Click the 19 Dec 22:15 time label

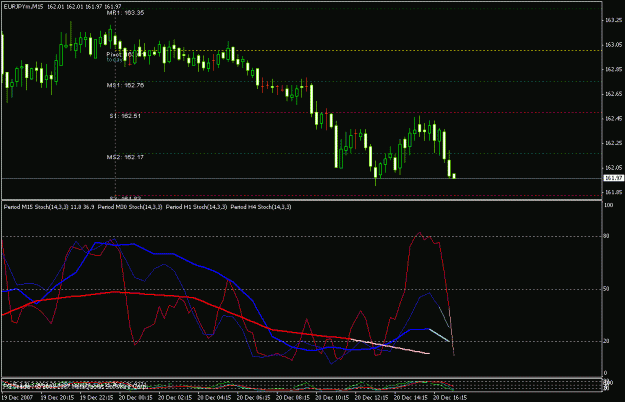point(97,398)
